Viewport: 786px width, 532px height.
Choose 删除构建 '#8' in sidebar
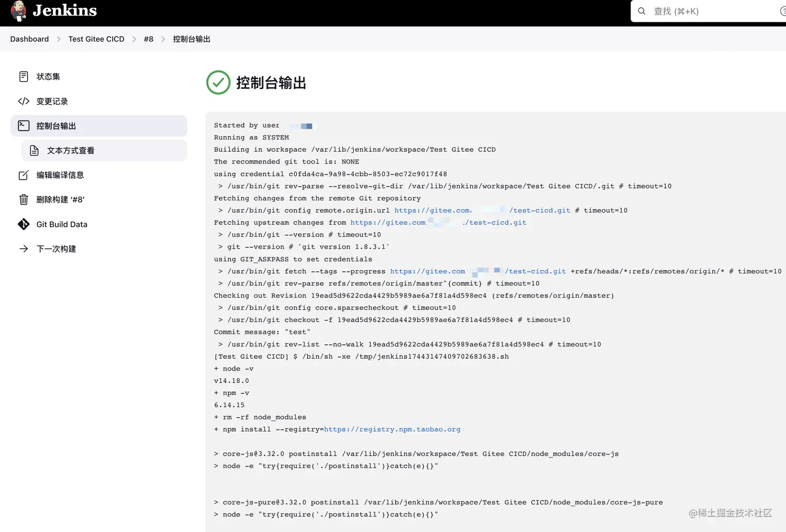(99, 199)
